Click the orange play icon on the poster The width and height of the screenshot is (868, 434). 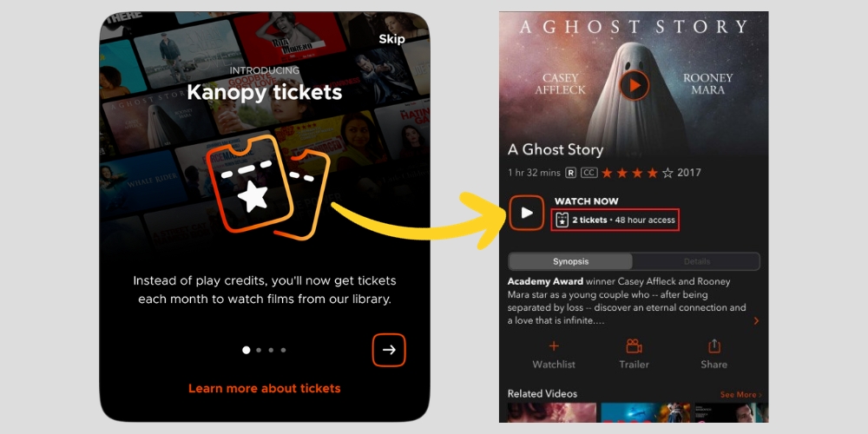(635, 85)
